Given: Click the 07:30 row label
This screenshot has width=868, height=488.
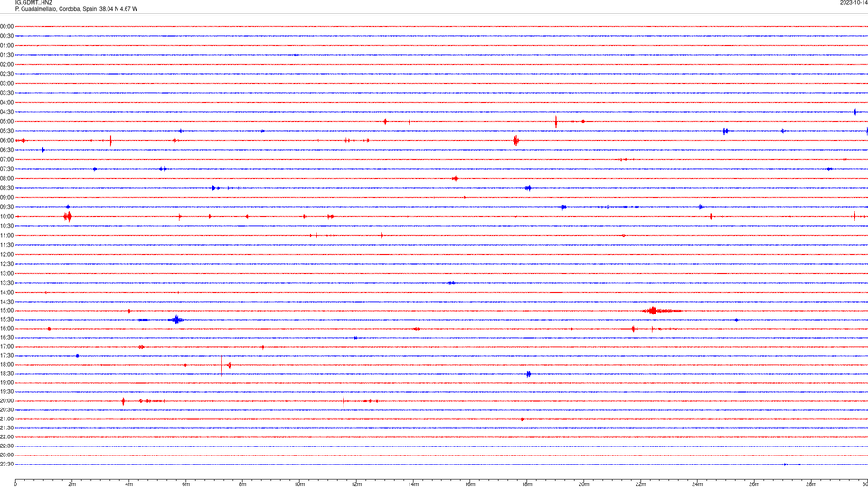Looking at the screenshot, I should click(x=6, y=169).
